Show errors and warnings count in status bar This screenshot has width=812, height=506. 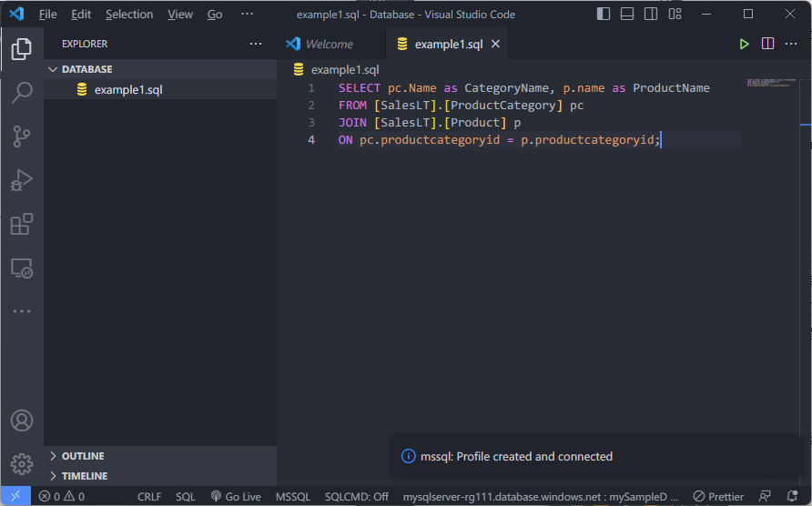pyautogui.click(x=62, y=497)
